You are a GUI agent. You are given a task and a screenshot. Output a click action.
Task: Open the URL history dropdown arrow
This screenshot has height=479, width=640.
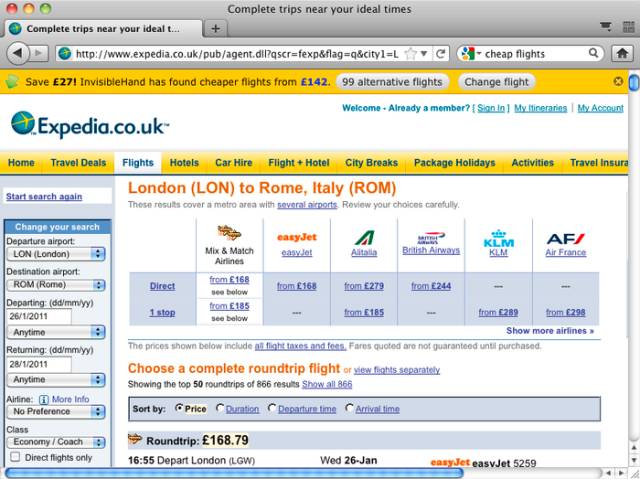click(424, 53)
